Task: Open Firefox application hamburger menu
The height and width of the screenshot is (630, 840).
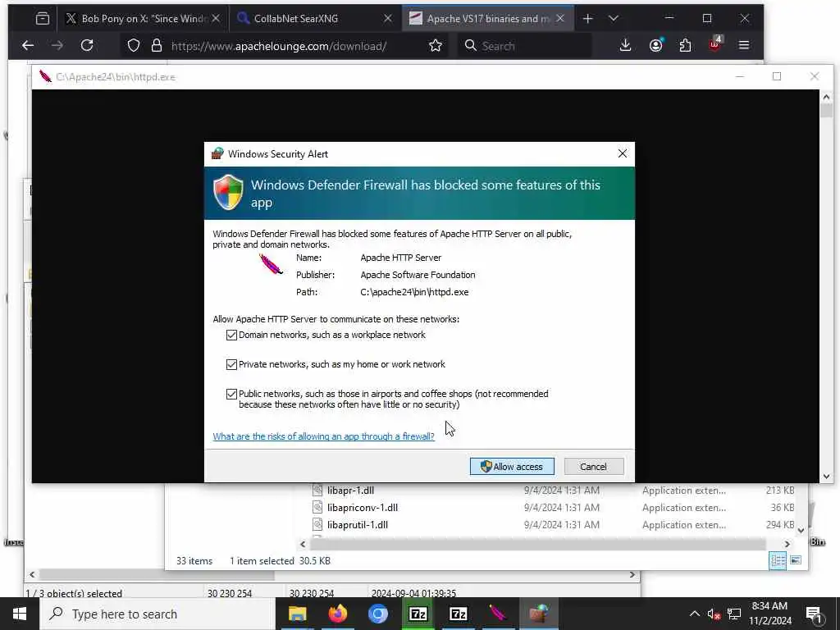Action: (x=744, y=46)
